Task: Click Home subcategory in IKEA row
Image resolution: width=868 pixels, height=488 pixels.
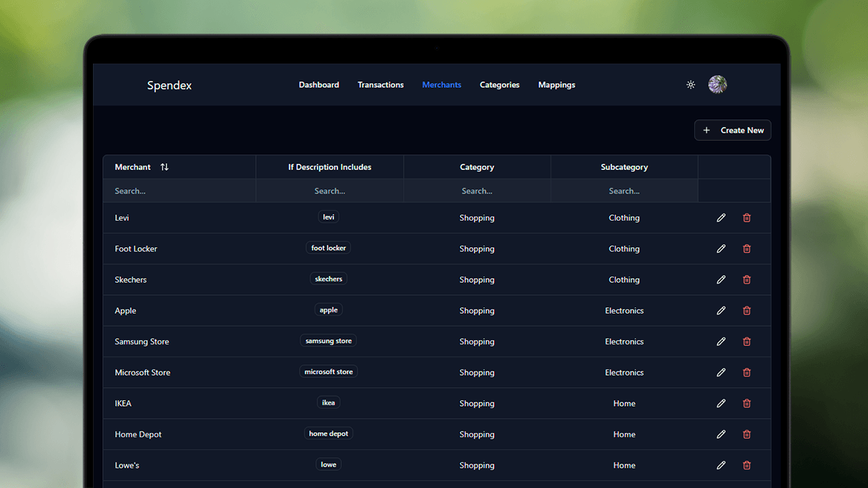Action: pyautogui.click(x=624, y=404)
